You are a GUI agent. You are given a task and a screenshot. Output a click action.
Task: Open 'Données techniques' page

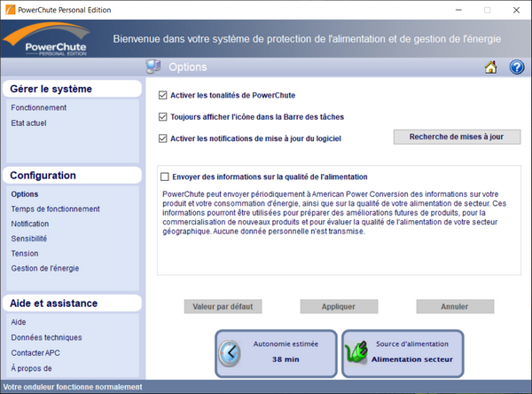pos(46,337)
